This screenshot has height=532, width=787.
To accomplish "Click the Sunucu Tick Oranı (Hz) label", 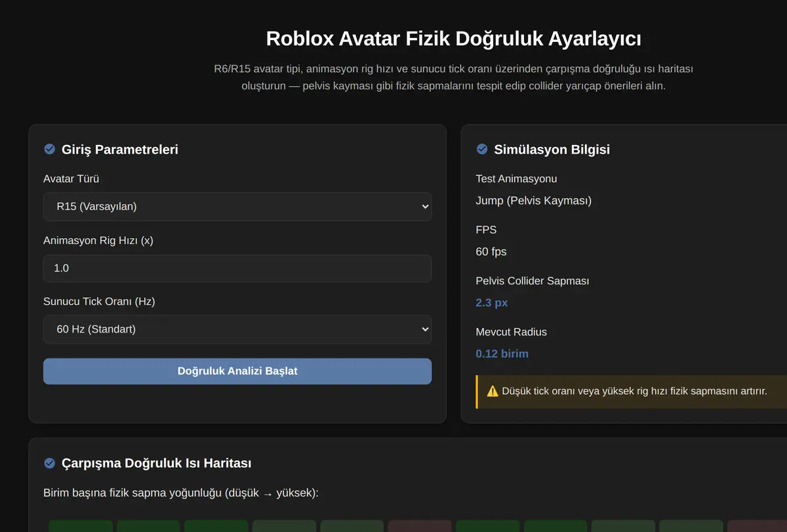I will [99, 302].
